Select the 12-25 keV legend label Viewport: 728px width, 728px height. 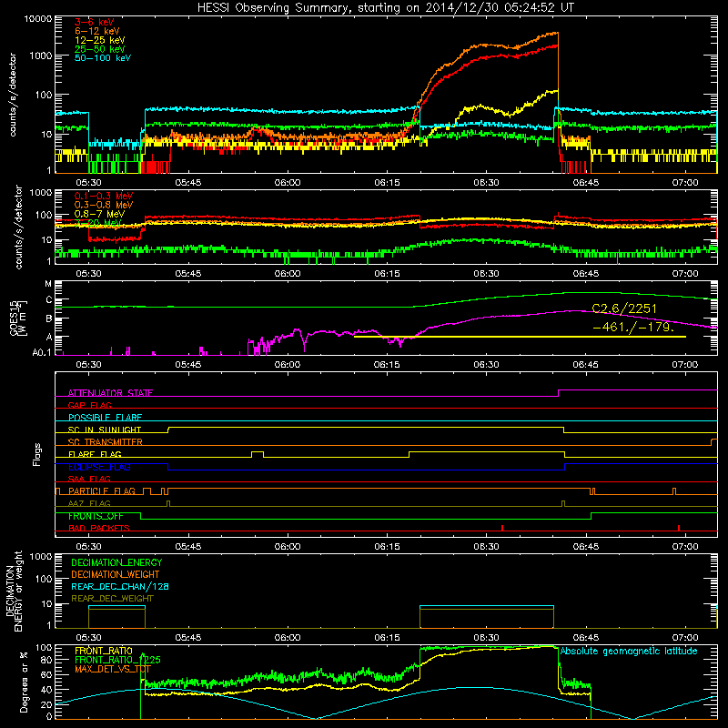pos(100,40)
